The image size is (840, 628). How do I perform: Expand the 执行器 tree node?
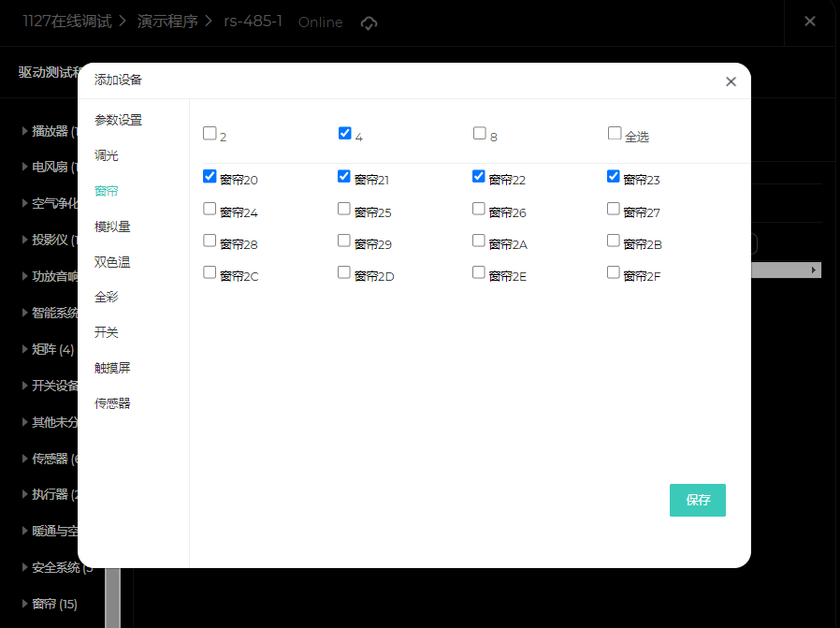pos(24,494)
